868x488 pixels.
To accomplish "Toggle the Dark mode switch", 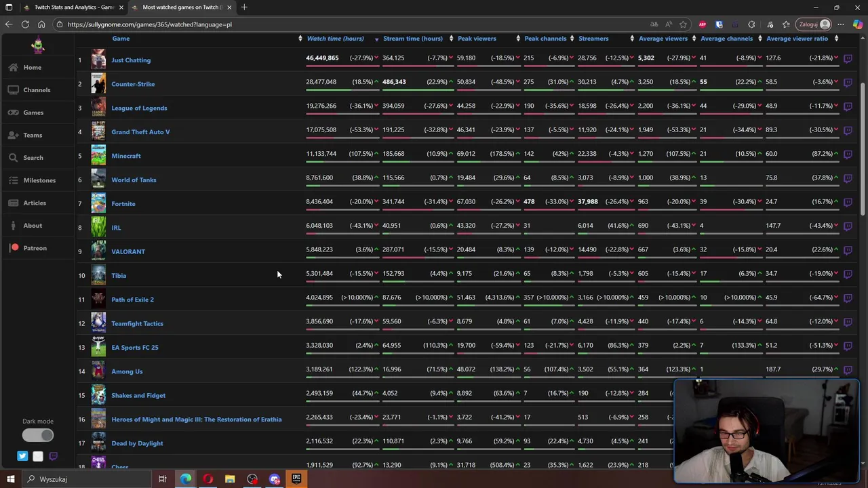I will 38,435.
